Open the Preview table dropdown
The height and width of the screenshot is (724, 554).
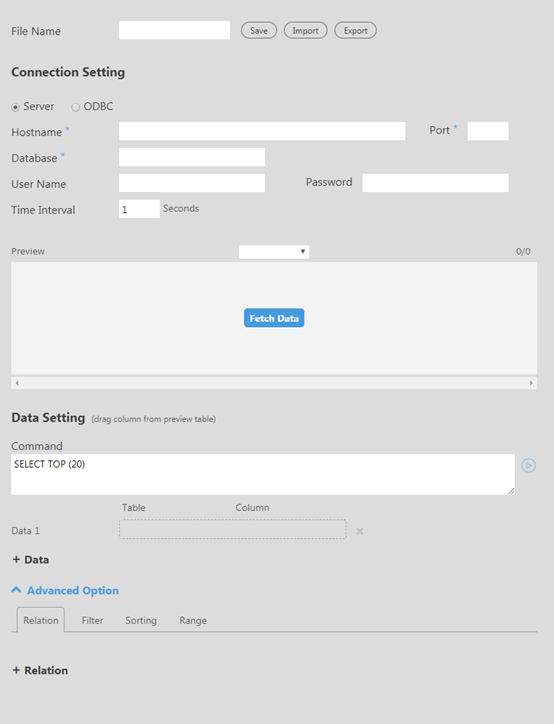click(x=274, y=252)
